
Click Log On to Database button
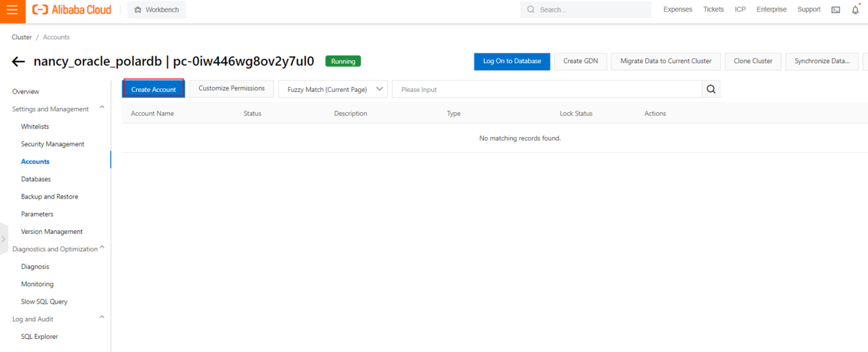(x=512, y=62)
